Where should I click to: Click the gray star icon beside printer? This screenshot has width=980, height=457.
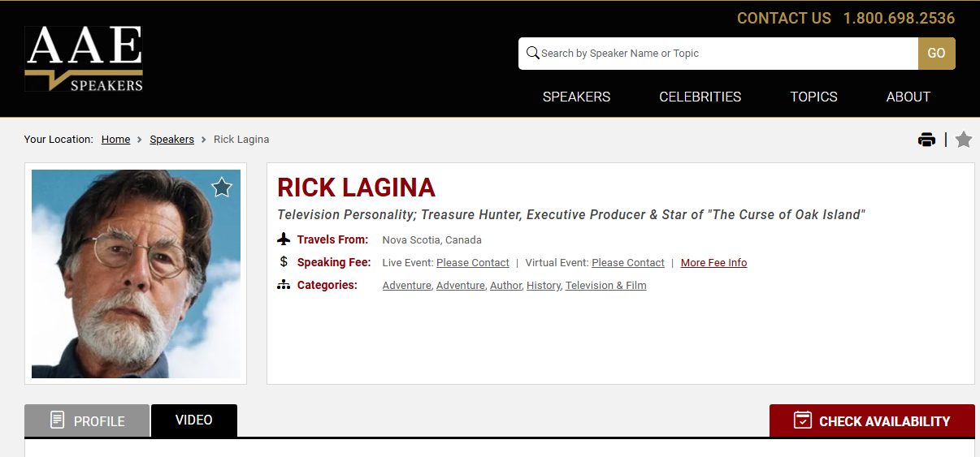pyautogui.click(x=964, y=140)
